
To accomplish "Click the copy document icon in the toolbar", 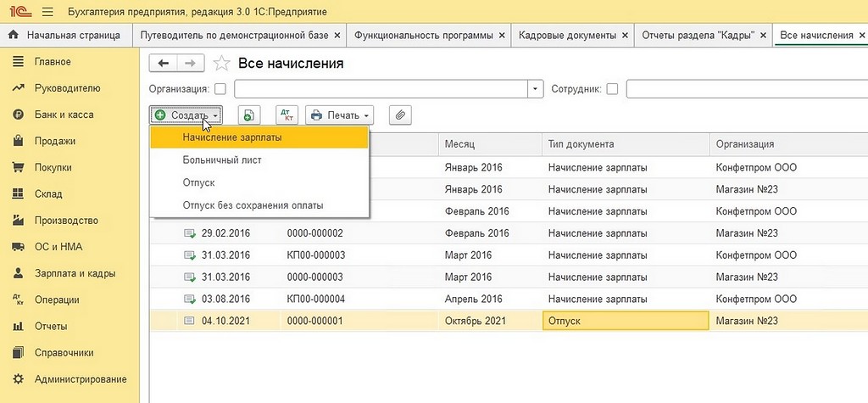I will 250,115.
